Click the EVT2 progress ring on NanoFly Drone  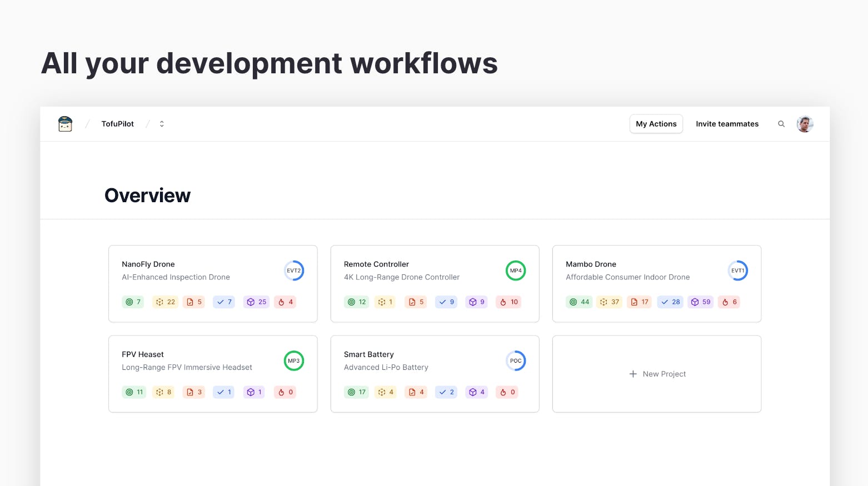coord(294,270)
